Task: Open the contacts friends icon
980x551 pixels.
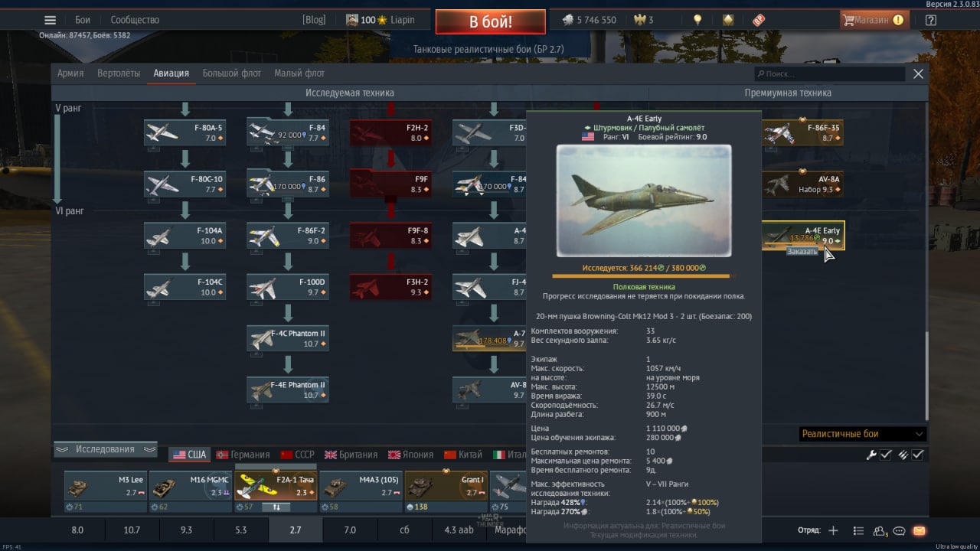Action: click(880, 530)
